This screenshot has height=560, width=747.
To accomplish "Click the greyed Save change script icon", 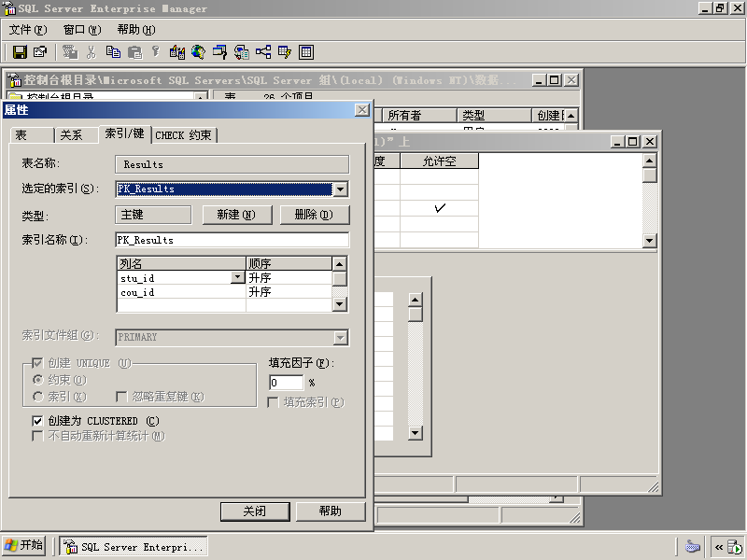I will [x=70, y=52].
